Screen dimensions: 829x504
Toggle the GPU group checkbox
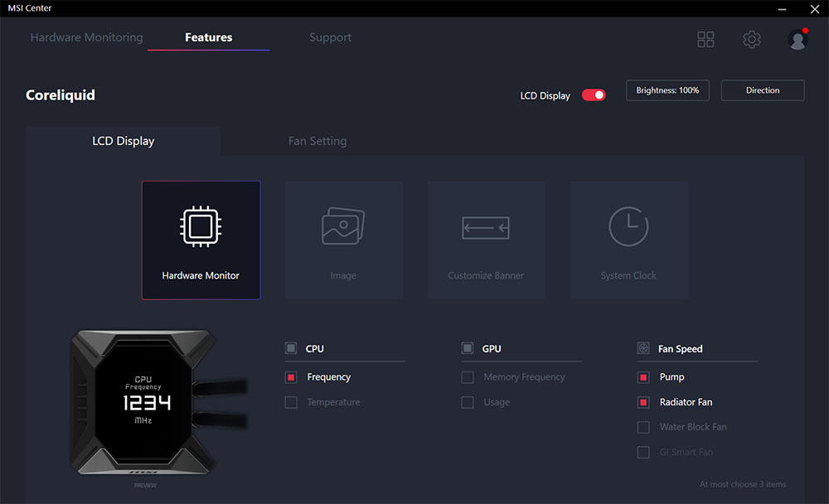[467, 348]
